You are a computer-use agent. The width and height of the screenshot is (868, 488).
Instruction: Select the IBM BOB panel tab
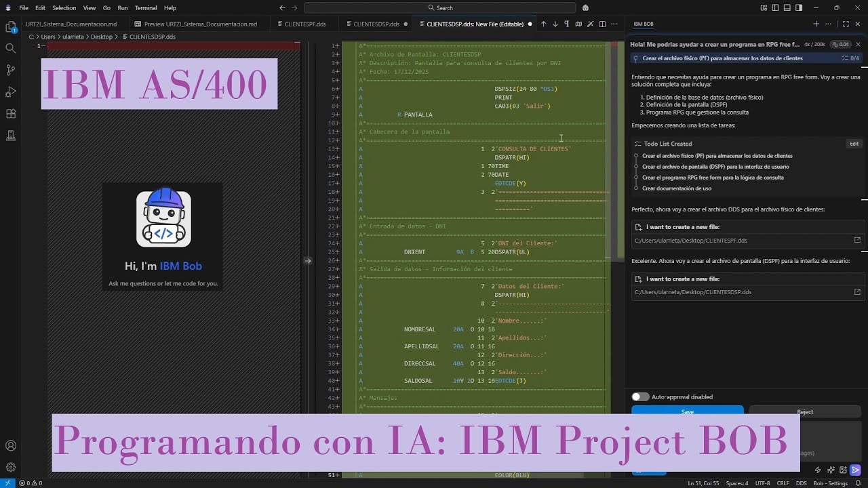[x=644, y=24]
